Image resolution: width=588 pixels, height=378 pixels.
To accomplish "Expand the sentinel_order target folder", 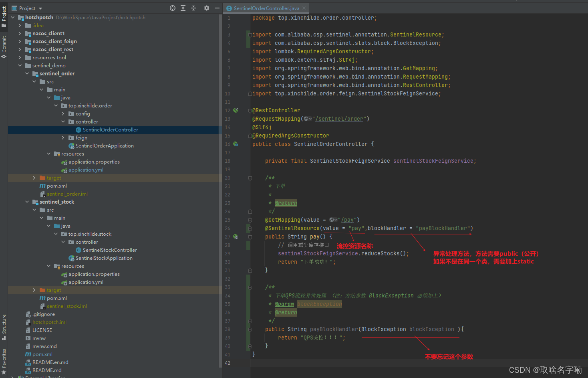I will [34, 178].
